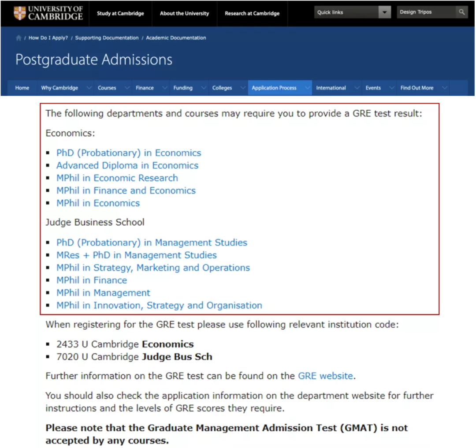Select the Events tab
476x448 pixels.
tap(373, 88)
